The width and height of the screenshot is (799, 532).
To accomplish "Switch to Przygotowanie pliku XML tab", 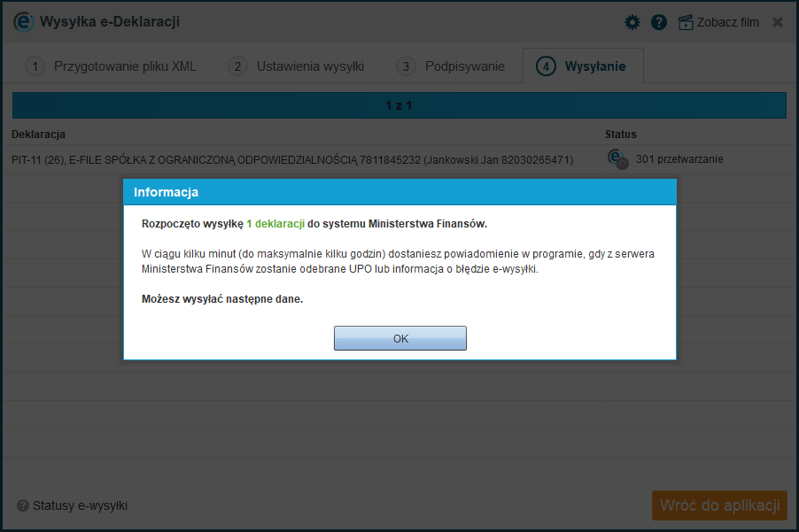I will pos(111,66).
